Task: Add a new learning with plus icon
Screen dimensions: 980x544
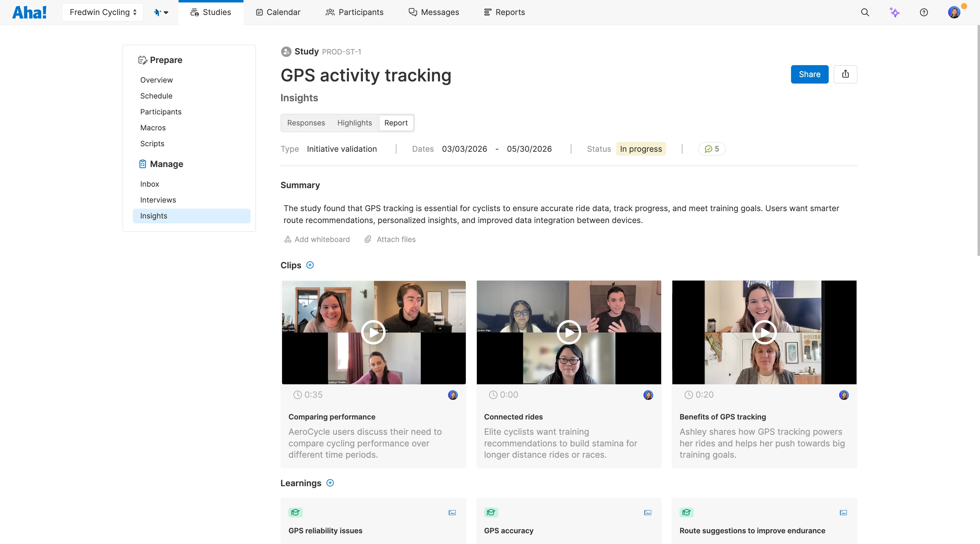Action: tap(330, 483)
